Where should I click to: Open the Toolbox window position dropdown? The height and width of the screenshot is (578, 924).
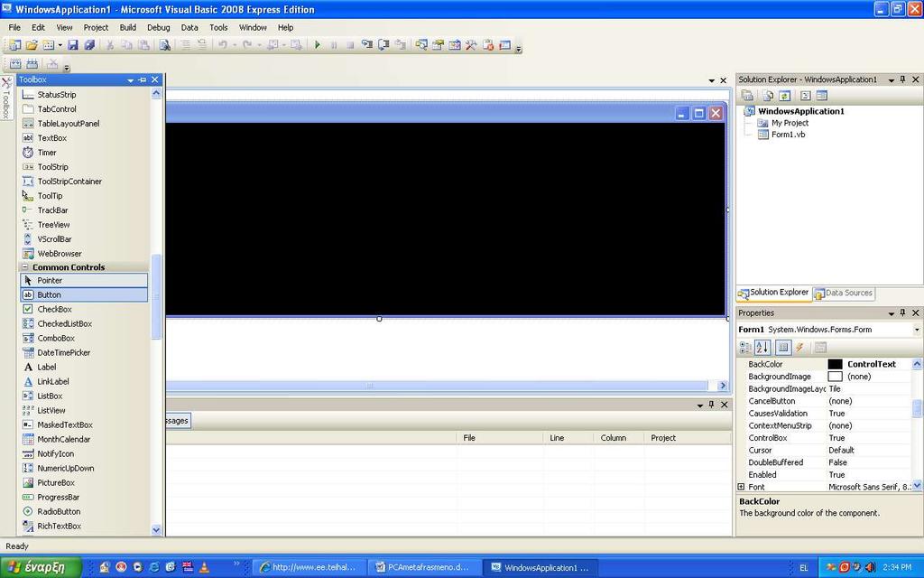pos(130,80)
